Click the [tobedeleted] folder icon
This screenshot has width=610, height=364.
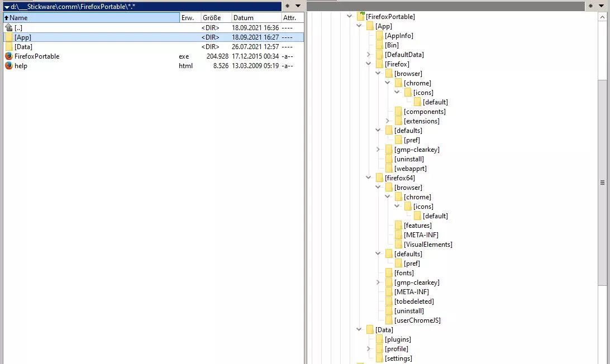[389, 301]
